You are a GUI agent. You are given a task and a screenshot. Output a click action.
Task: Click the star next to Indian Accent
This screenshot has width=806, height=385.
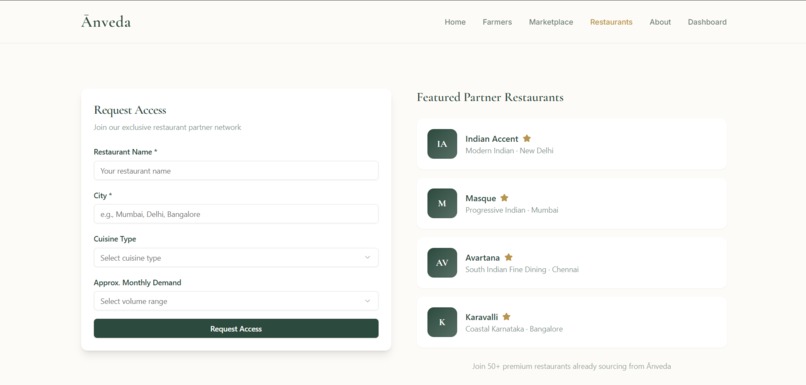(527, 138)
